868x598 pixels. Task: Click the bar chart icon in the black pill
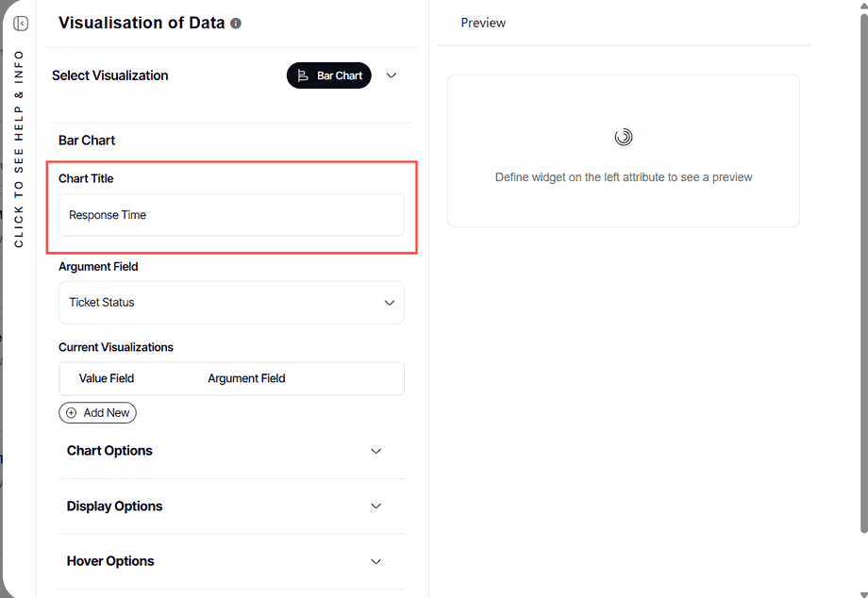click(303, 75)
